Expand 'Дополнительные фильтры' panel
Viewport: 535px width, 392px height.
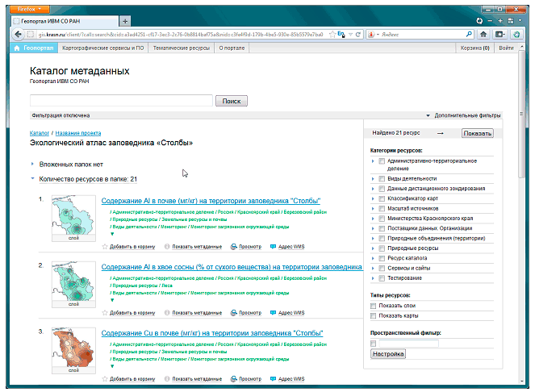[x=467, y=115]
